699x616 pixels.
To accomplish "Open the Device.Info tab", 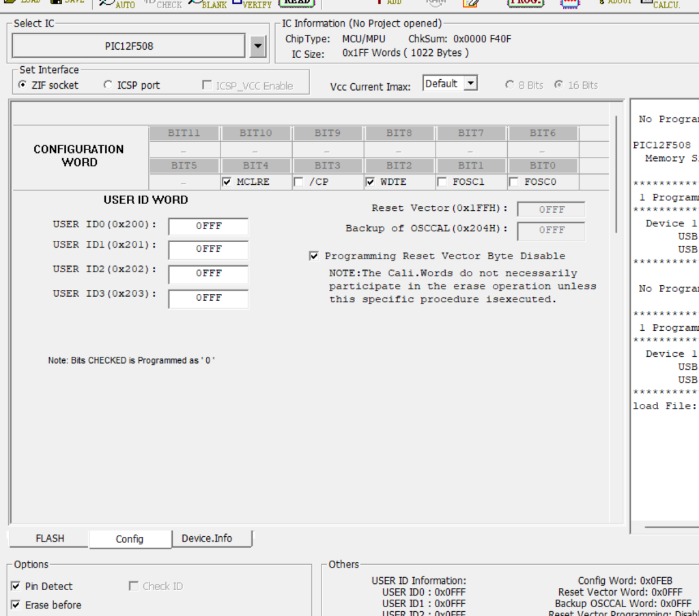I will point(206,538).
